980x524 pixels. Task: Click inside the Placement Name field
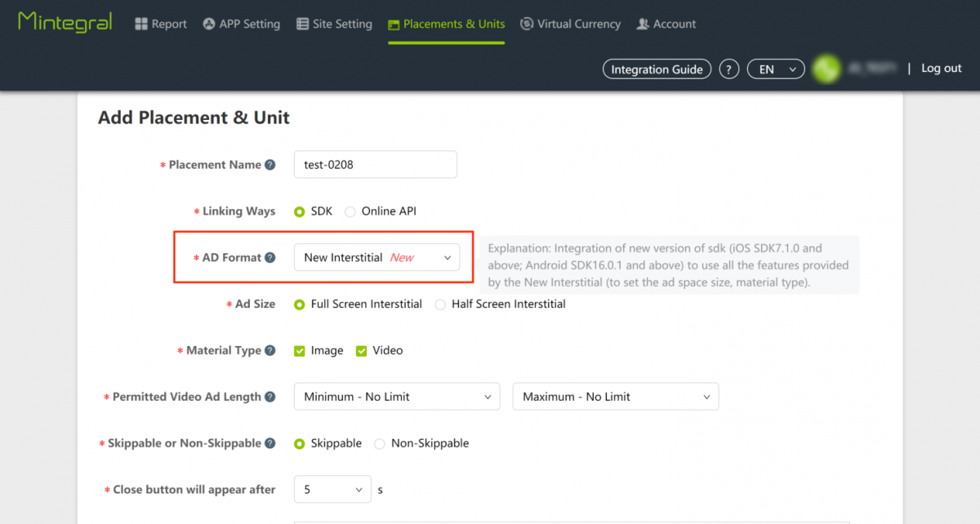375,164
